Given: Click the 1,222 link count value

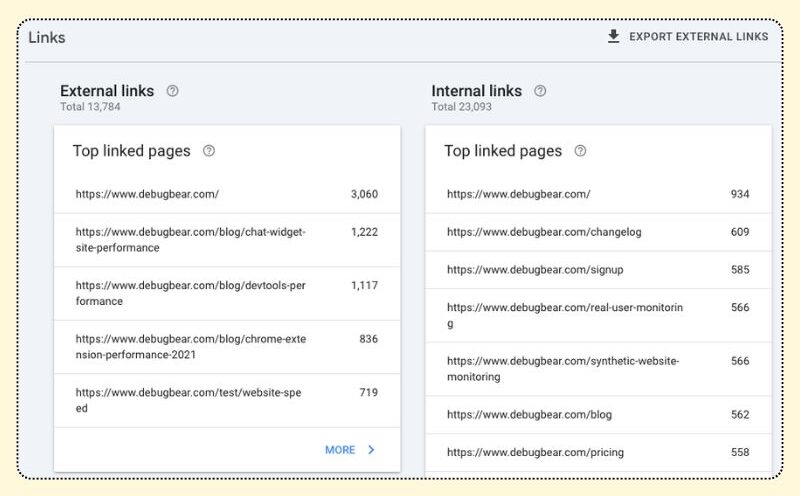Looking at the screenshot, I should coord(364,232).
